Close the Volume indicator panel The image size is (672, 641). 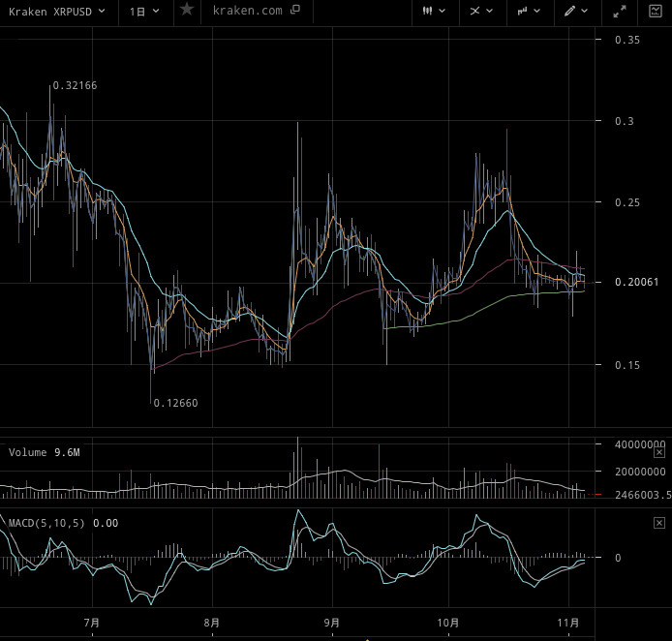[x=659, y=452]
